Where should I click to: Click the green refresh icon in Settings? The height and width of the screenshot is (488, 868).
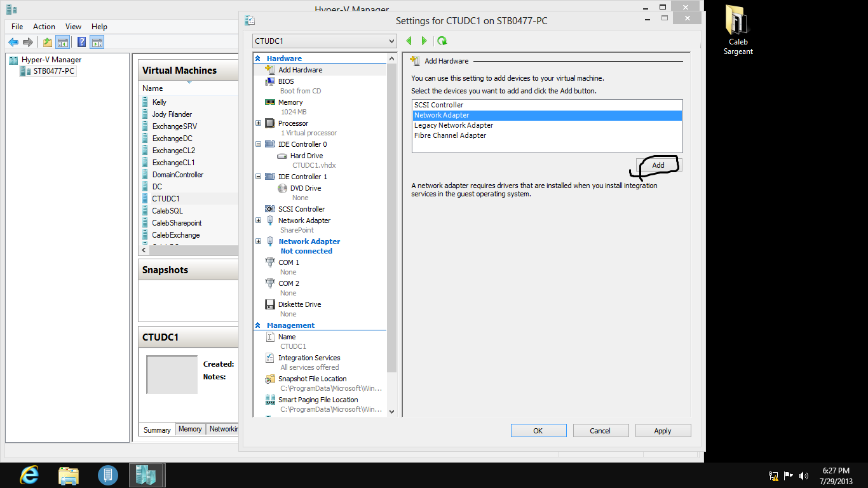coord(442,41)
